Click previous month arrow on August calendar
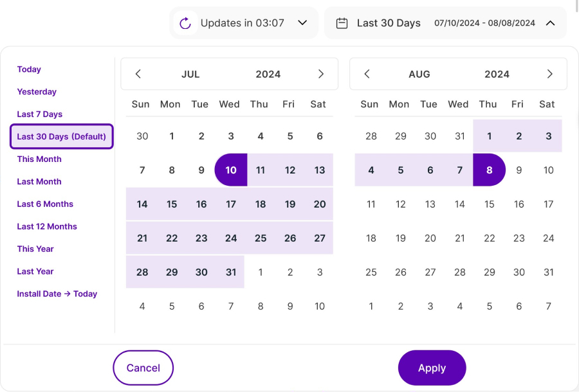The width and height of the screenshot is (579, 392). pyautogui.click(x=367, y=74)
